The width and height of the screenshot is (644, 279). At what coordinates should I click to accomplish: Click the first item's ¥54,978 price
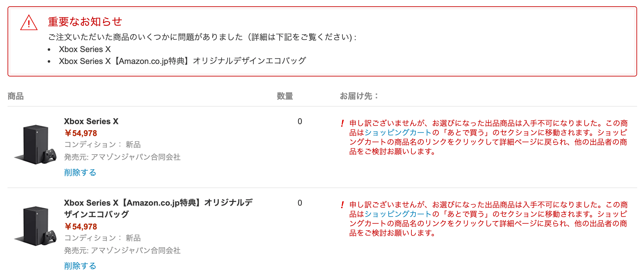tap(81, 133)
